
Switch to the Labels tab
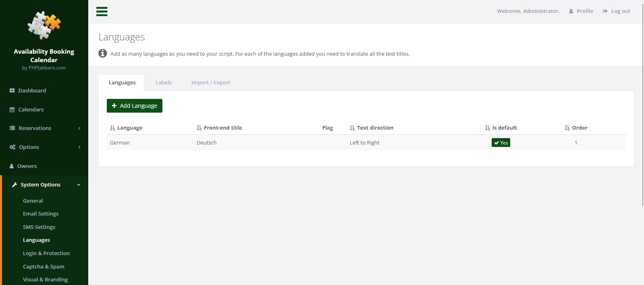coord(164,82)
